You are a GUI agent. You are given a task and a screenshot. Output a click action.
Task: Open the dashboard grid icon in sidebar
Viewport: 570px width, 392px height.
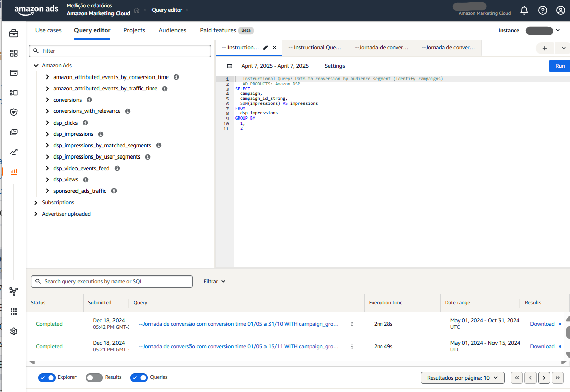coord(14,53)
